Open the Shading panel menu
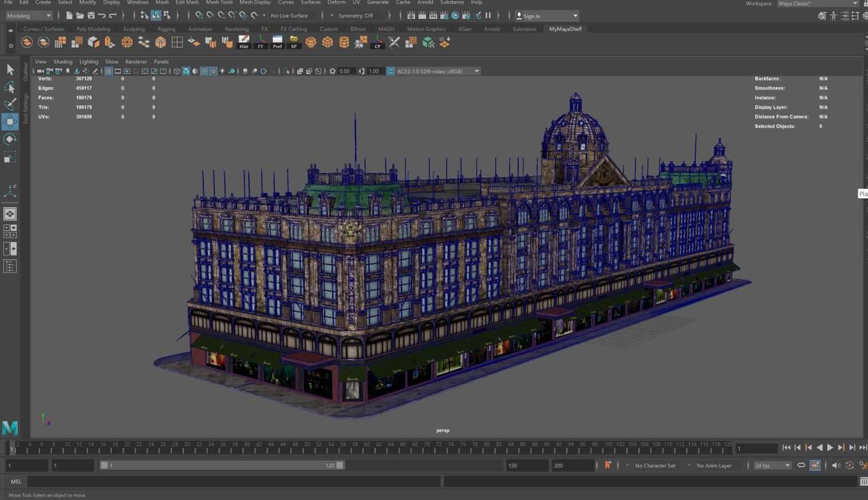Image resolution: width=868 pixels, height=500 pixels. coord(63,61)
